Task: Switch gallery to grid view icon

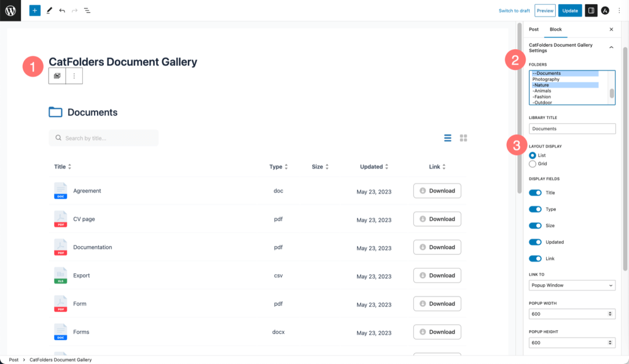Action: (x=464, y=137)
